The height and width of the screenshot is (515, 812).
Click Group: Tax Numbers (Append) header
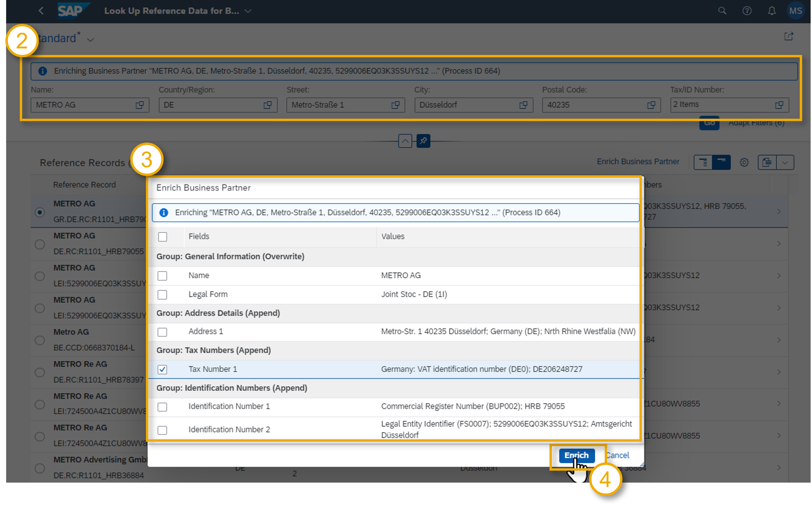point(213,350)
